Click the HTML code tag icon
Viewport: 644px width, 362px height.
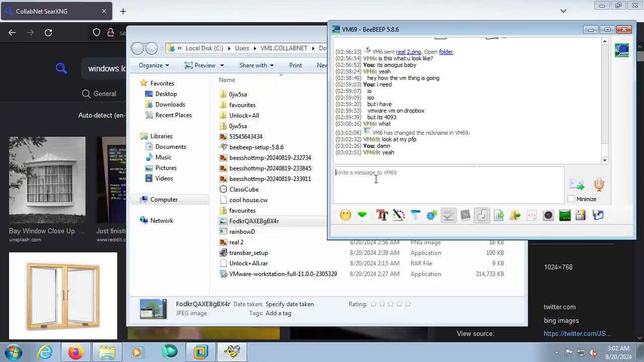click(531, 215)
